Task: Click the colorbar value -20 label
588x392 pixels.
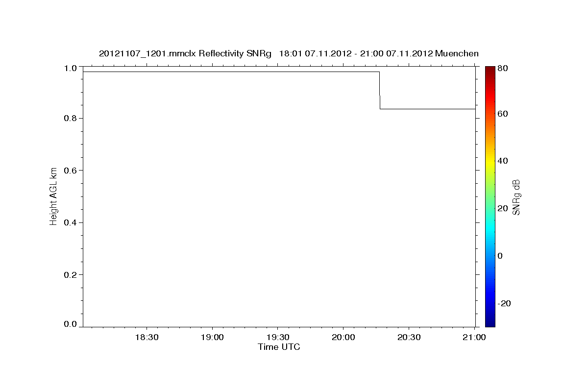Action: (504, 303)
